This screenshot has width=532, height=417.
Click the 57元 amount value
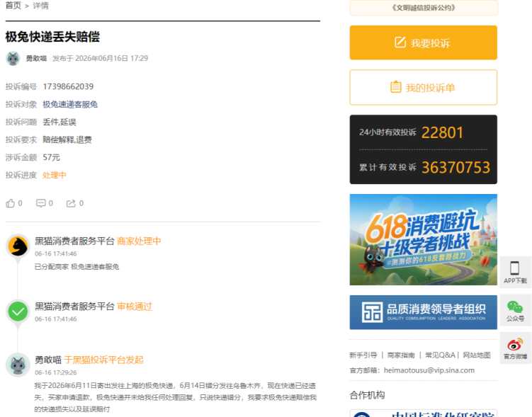click(51, 157)
